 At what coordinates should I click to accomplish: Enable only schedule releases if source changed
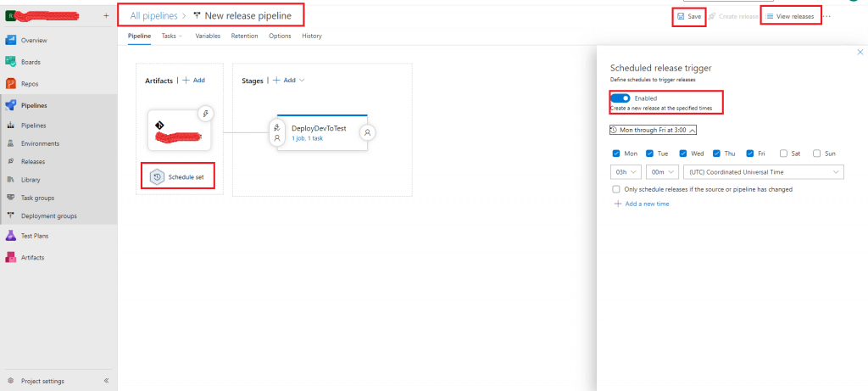[616, 189]
